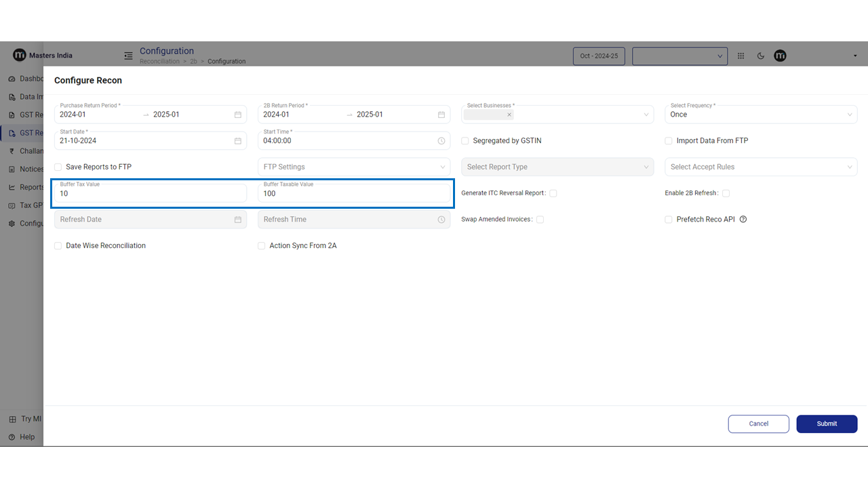Click Reconciliation in the breadcrumb
868x488 pixels.
click(x=159, y=62)
